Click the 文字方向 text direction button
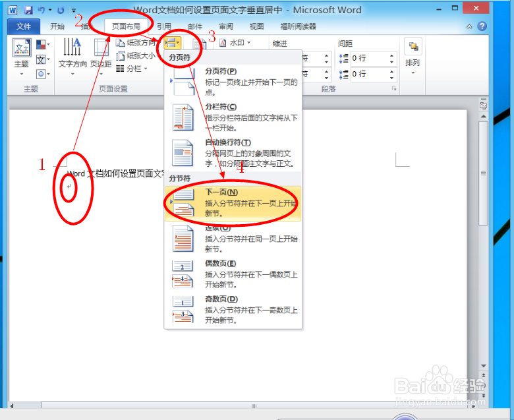 click(72, 57)
